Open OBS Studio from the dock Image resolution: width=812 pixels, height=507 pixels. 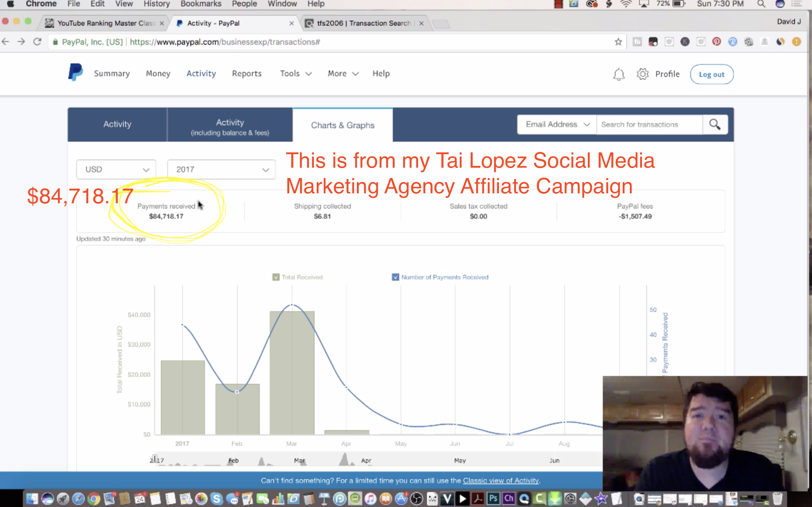coord(416,499)
